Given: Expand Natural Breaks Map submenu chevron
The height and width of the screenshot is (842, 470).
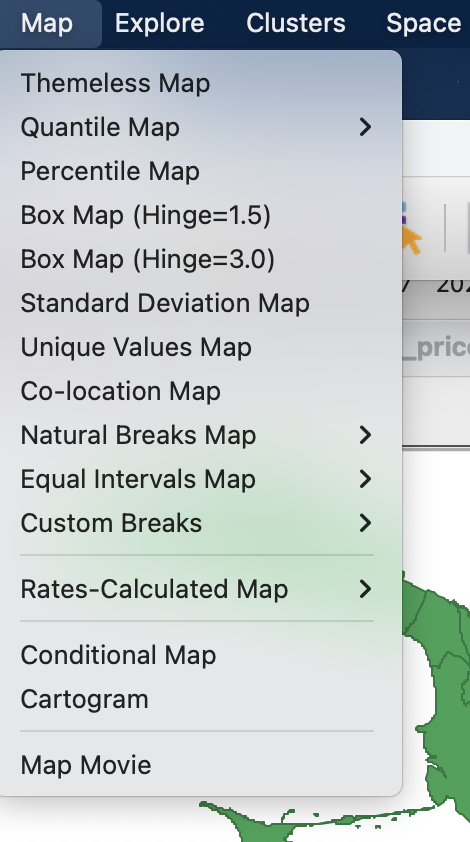Looking at the screenshot, I should (x=365, y=435).
